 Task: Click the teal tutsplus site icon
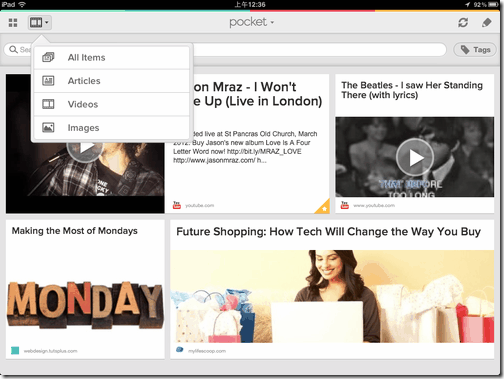point(15,351)
